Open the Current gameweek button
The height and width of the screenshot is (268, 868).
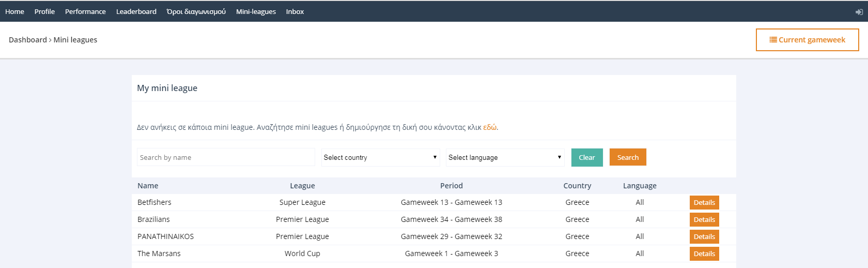pos(807,40)
